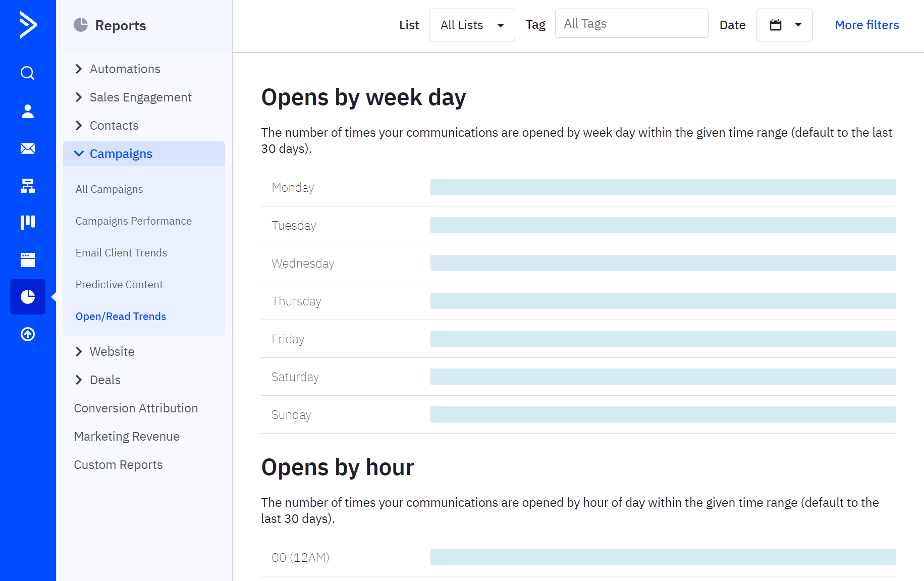The width and height of the screenshot is (924, 581).
Task: Open the search icon in sidebar
Action: [28, 73]
